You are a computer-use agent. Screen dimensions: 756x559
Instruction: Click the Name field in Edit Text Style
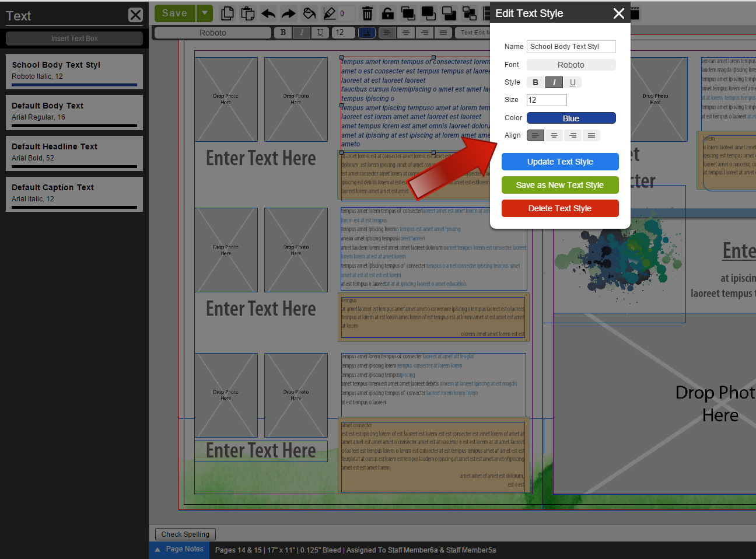tap(571, 47)
